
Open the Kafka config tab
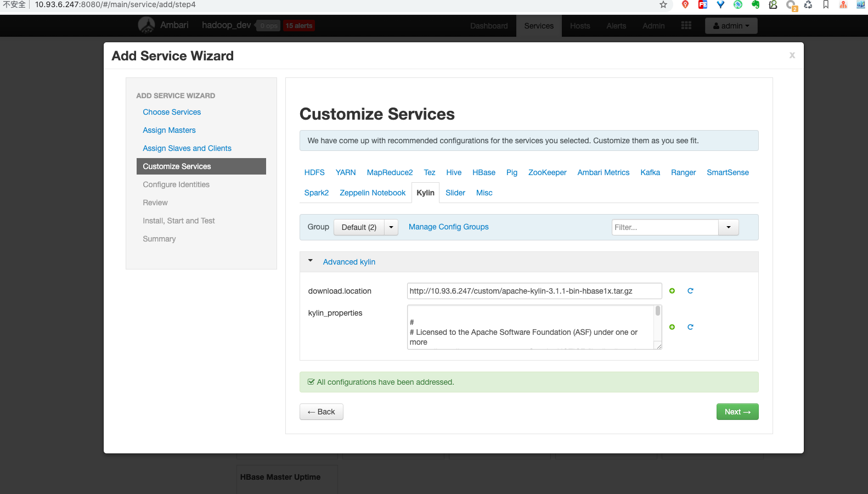(650, 172)
